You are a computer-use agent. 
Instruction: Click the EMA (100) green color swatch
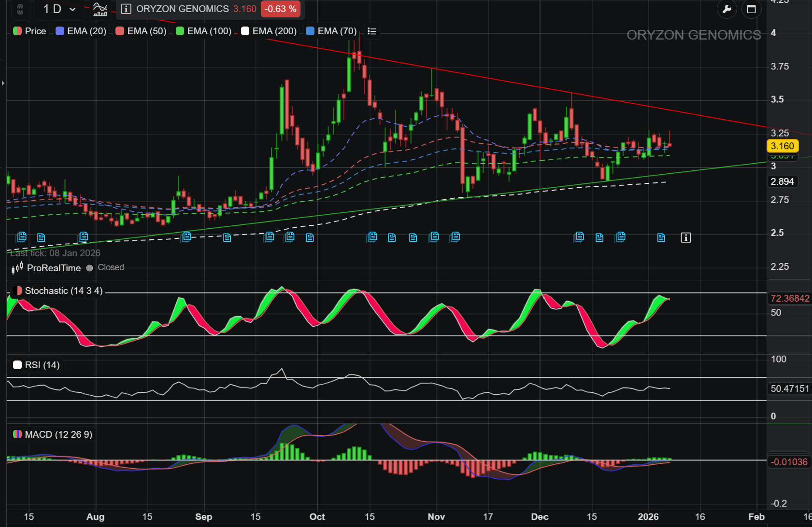coord(180,31)
